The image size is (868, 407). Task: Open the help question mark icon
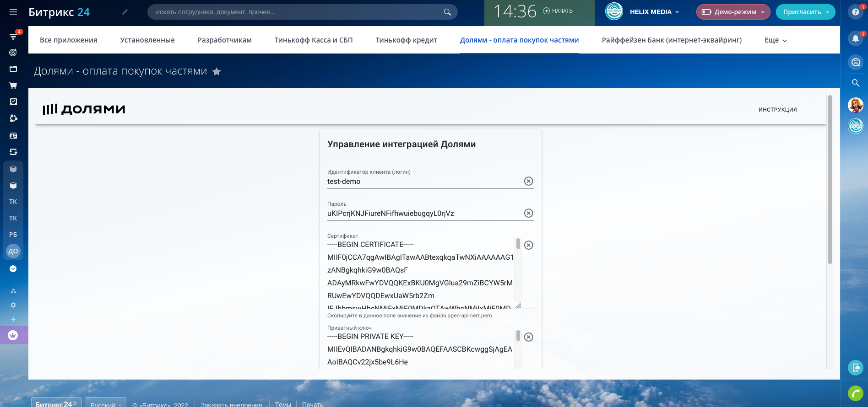click(856, 12)
